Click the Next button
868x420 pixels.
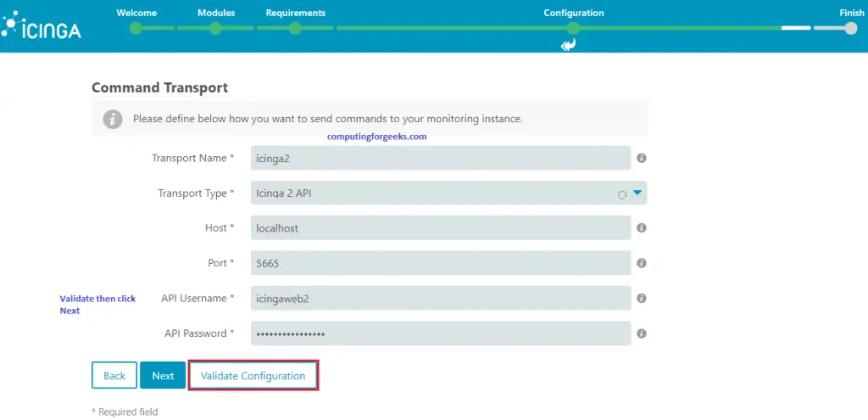pyautogui.click(x=163, y=375)
